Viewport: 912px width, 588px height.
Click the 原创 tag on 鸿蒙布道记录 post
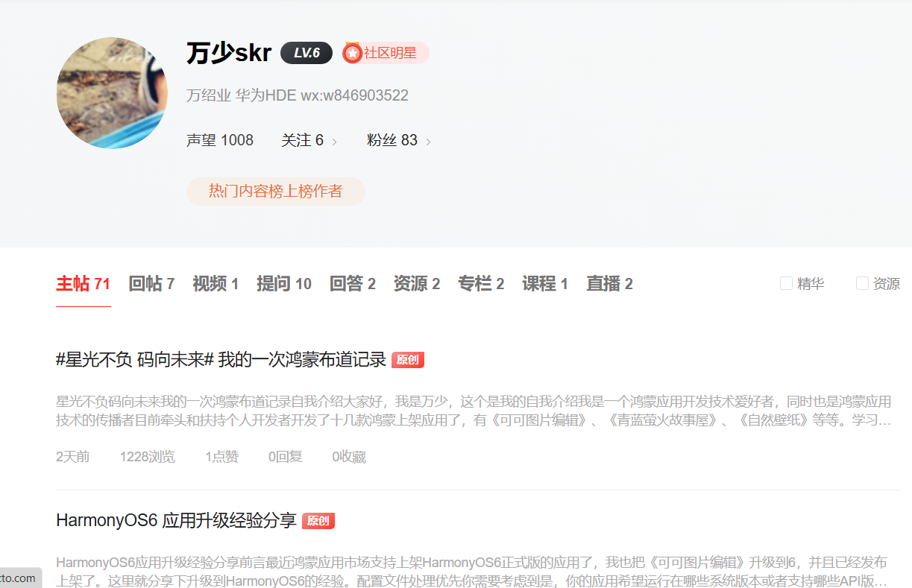pos(408,360)
